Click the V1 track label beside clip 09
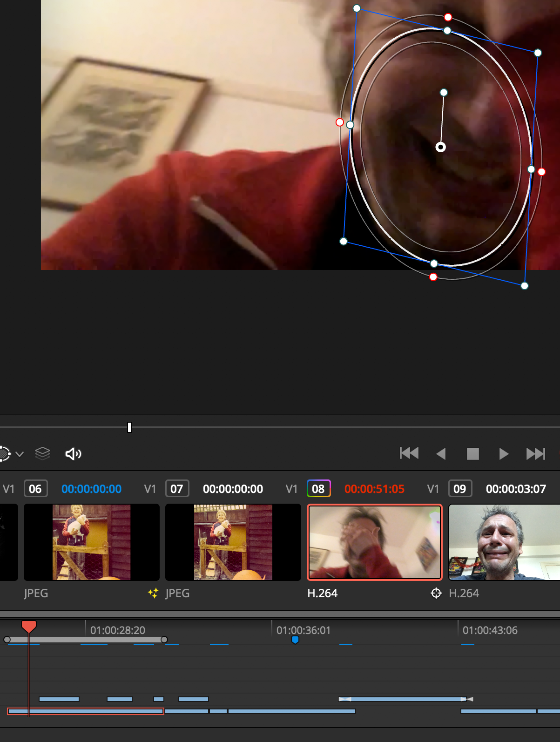 tap(433, 489)
